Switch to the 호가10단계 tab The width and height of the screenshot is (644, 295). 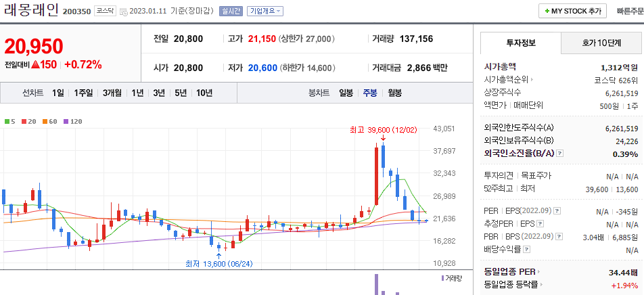[601, 43]
